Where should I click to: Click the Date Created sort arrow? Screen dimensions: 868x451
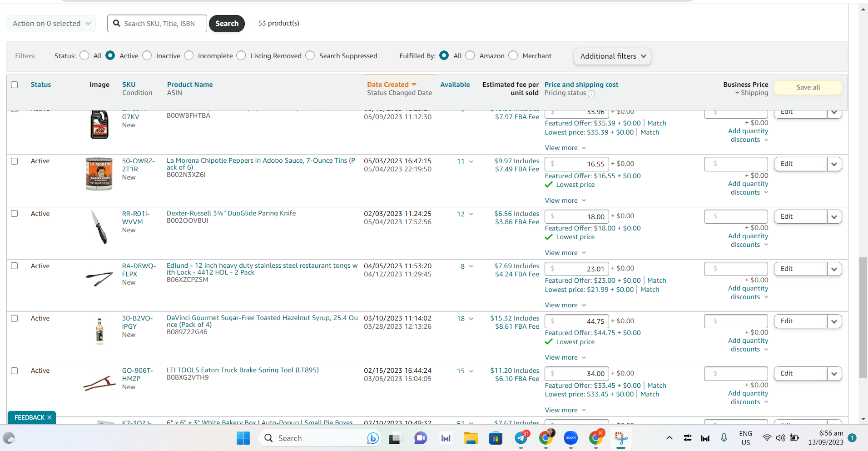point(414,85)
